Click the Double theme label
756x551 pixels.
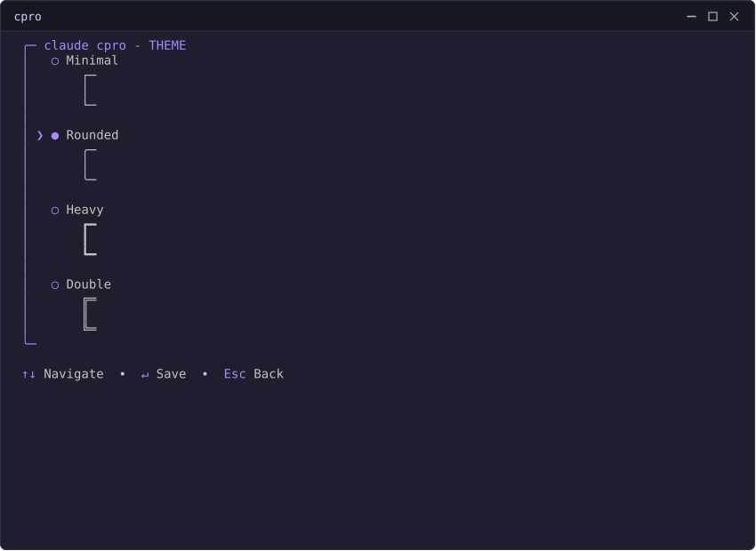(x=88, y=284)
